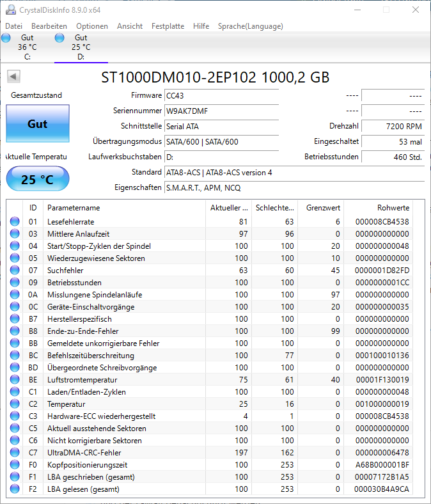Click raw value 000000006478 of UltraDMA-CRC-Fehler

(382, 453)
